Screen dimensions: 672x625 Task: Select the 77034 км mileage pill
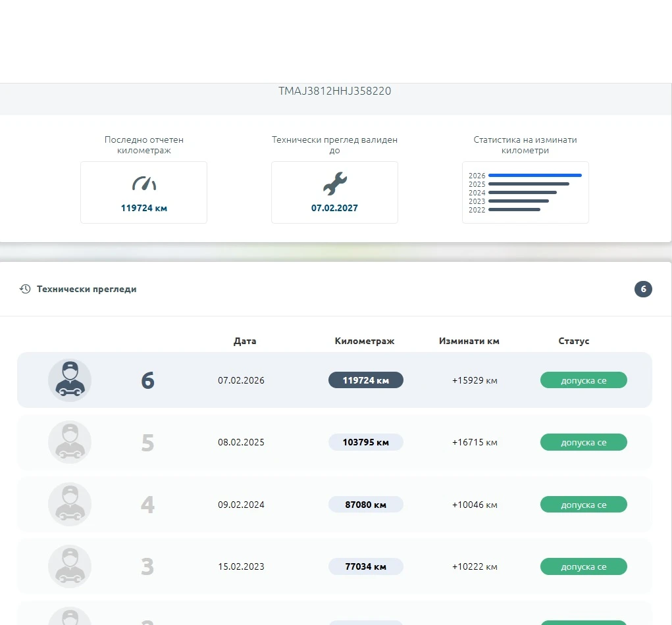click(x=365, y=566)
